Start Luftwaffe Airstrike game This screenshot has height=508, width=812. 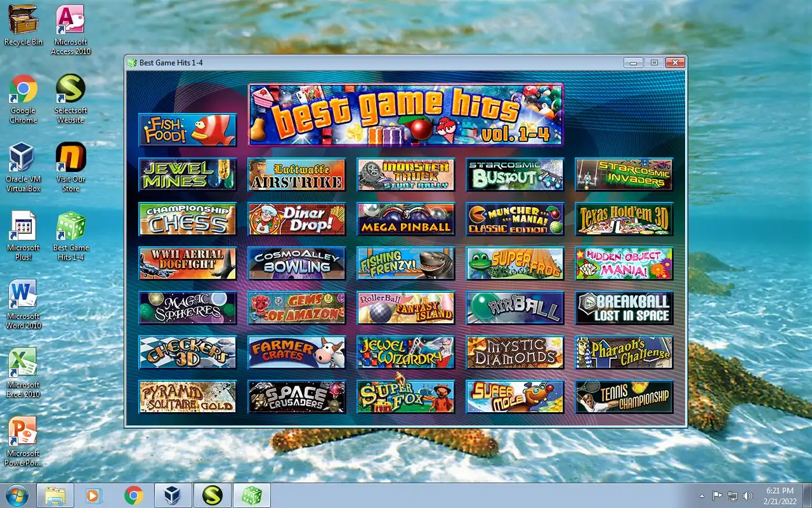[297, 175]
